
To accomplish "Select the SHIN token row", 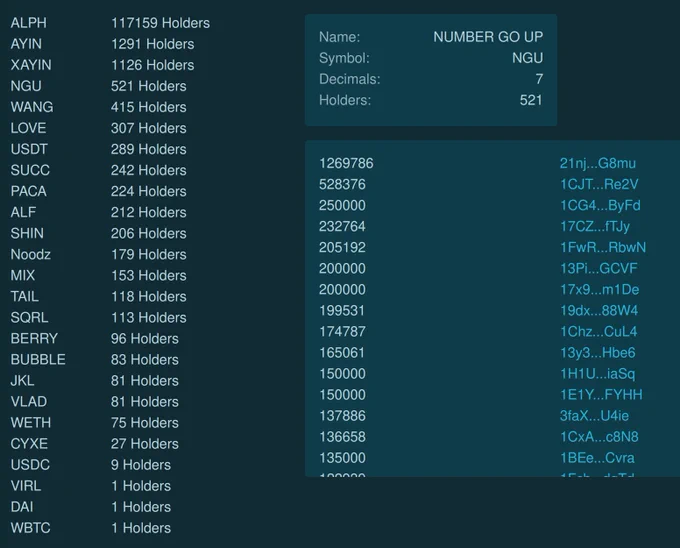I will [x=98, y=233].
